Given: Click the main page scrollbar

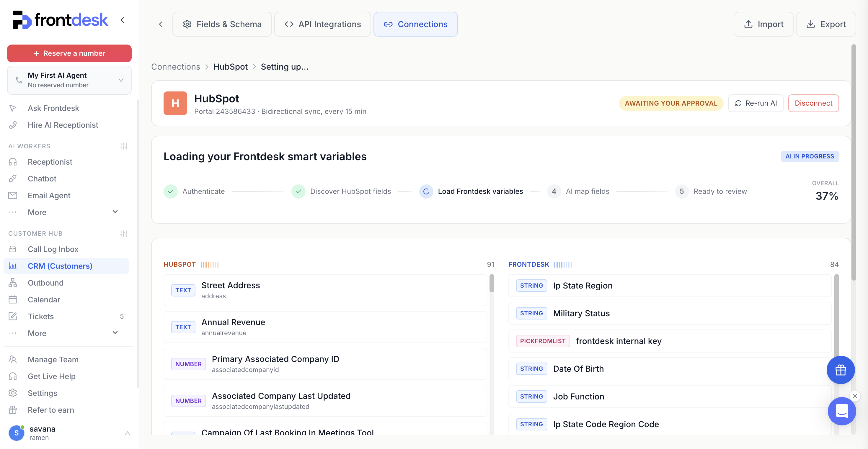Looking at the screenshot, I should tap(854, 162).
